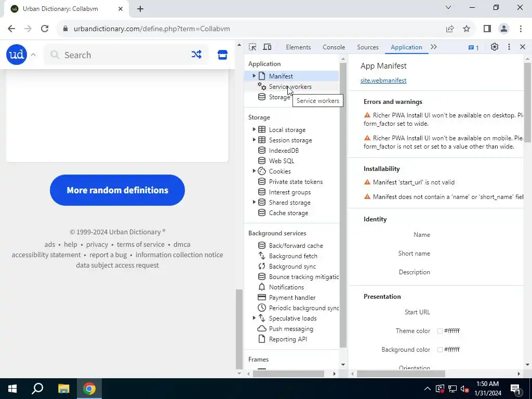
Task: Expand menu caret beside ud logo
Action: pos(33,55)
